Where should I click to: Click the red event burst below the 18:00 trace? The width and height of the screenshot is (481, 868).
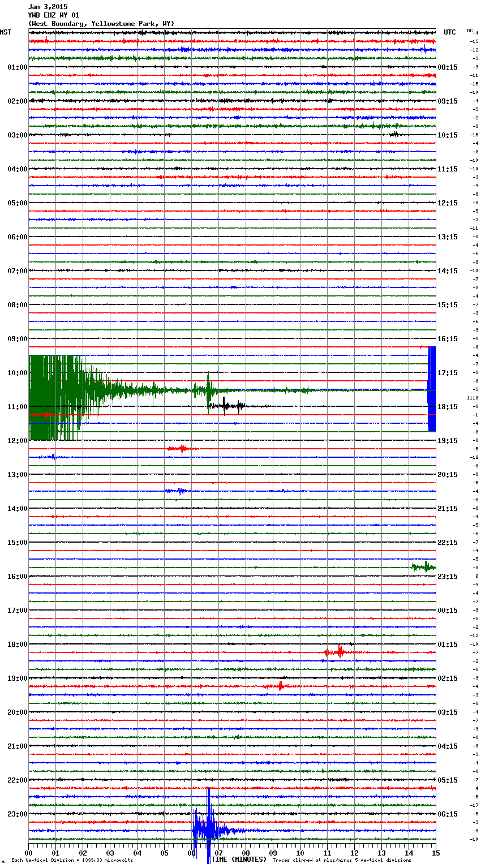pos(337,652)
